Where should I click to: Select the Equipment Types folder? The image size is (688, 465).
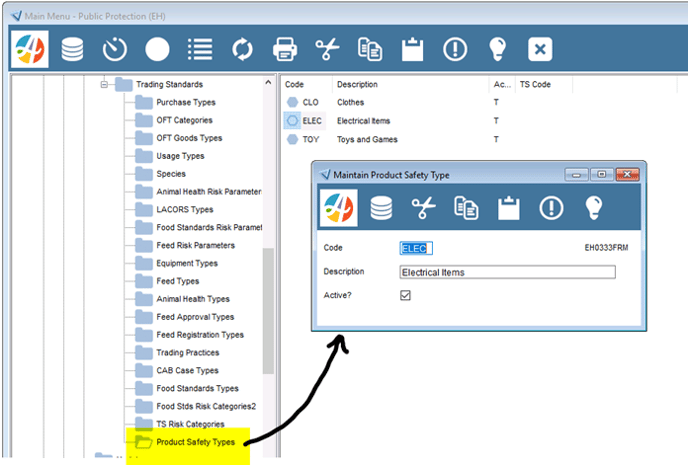coord(187,263)
